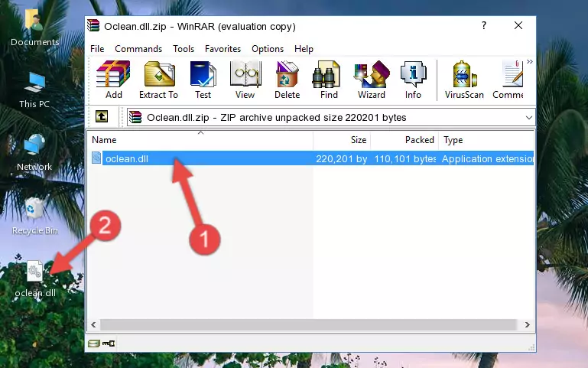Screen dimensions: 588x368
Task: Click the Add archive toolbar icon
Action: pos(113,80)
